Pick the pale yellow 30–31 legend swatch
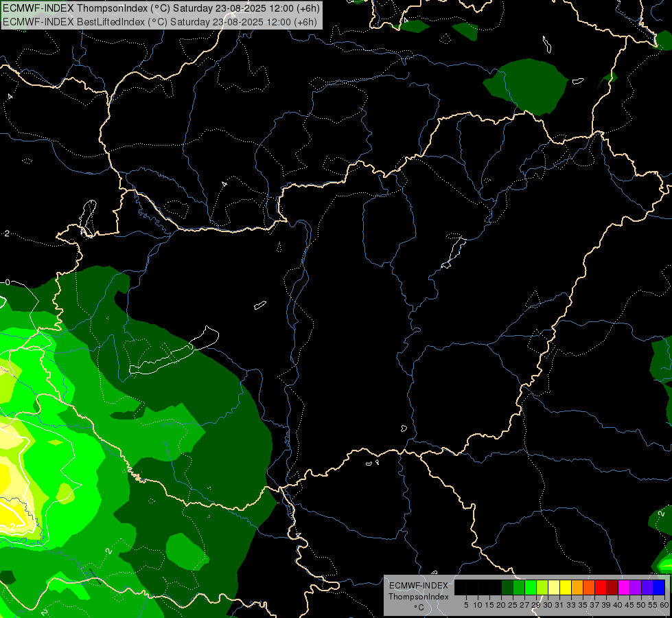This screenshot has height=618, width=672. click(x=554, y=587)
